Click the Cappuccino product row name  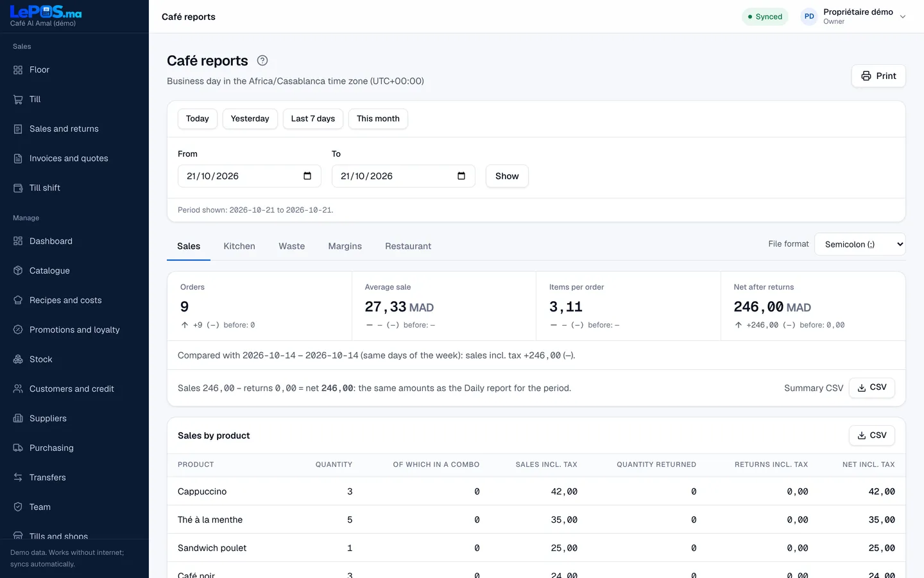click(202, 492)
